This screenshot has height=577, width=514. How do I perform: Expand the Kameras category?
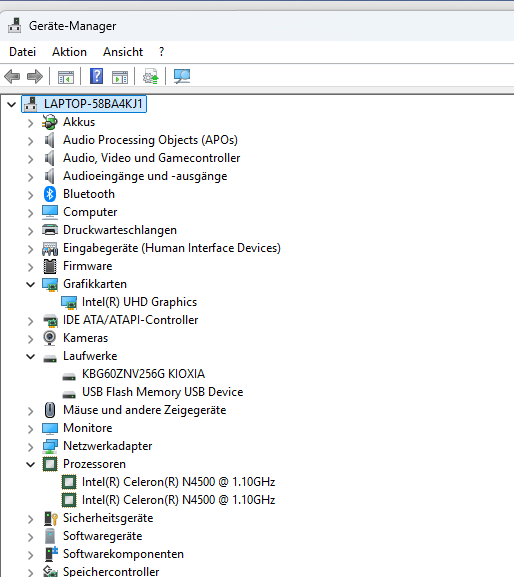(x=31, y=339)
